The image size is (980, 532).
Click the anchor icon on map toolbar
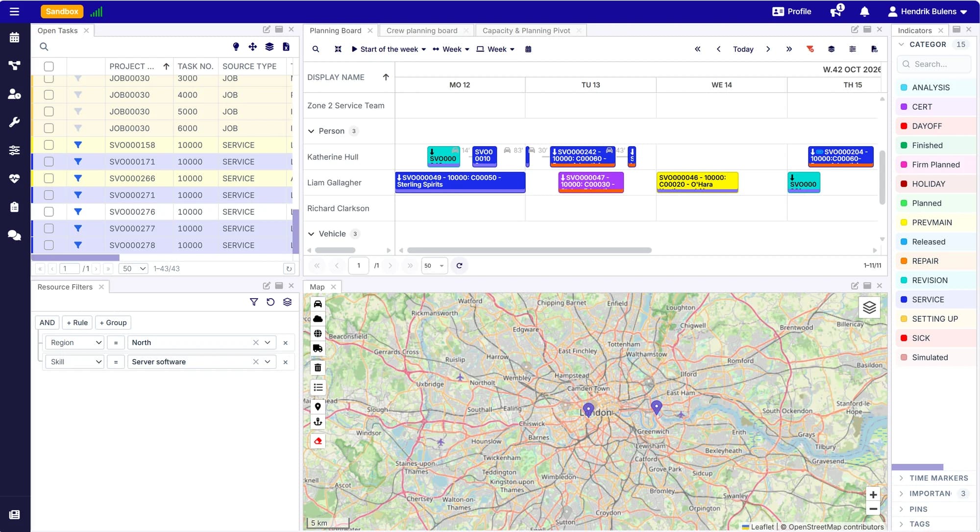[318, 422]
